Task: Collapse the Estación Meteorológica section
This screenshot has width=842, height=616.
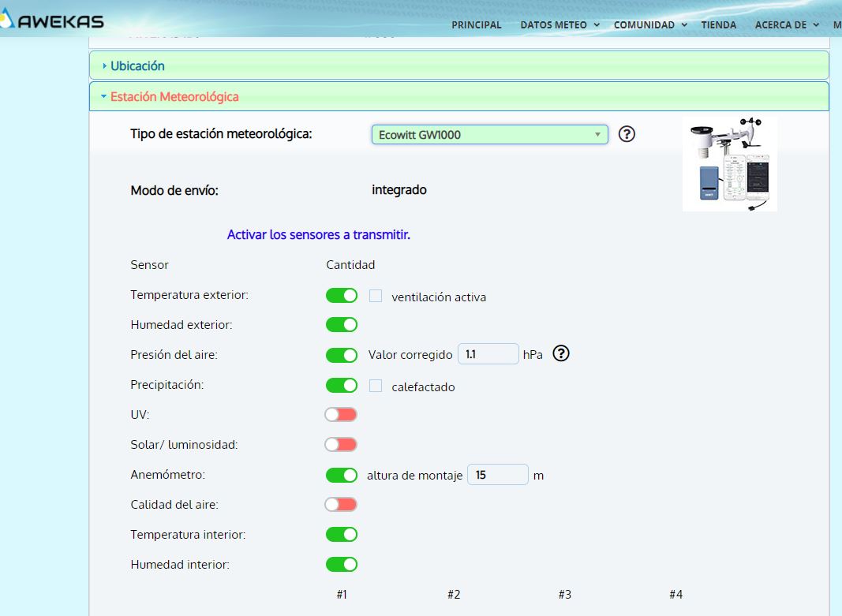Action: [459, 96]
